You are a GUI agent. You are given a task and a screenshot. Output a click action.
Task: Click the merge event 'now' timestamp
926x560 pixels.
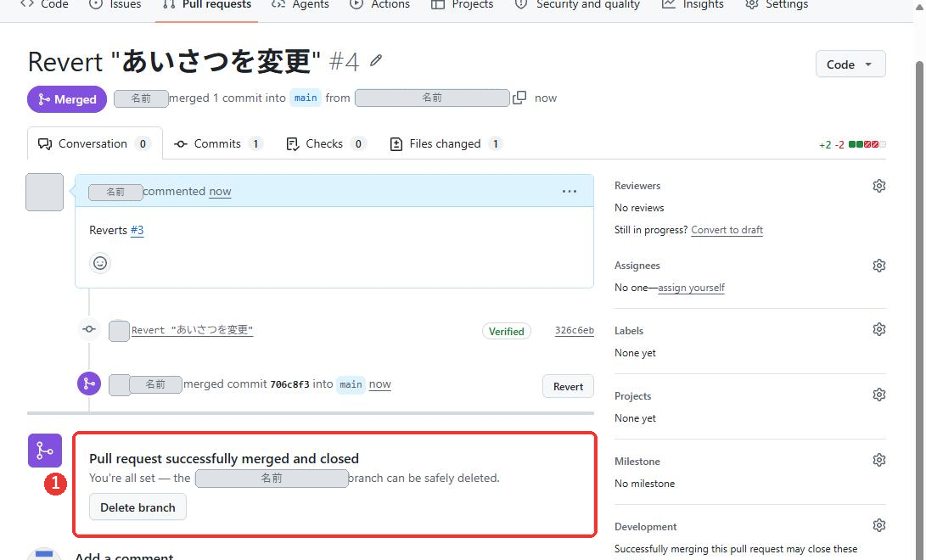[x=379, y=384]
